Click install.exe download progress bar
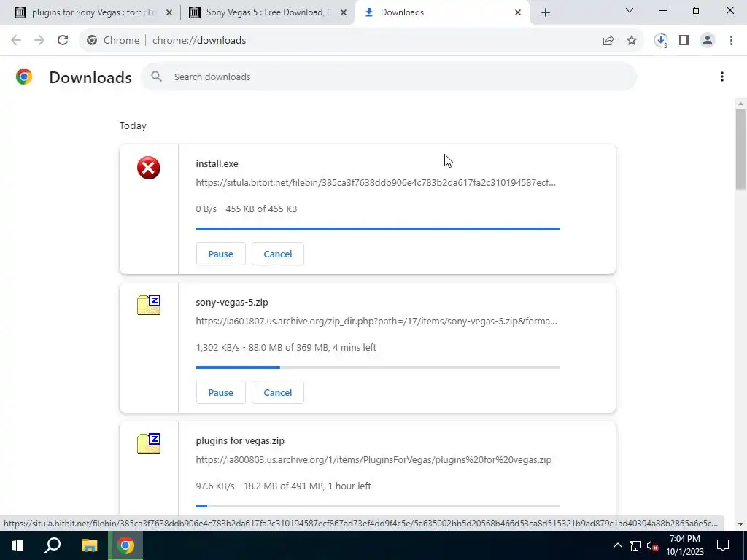The image size is (747, 560). (378, 229)
